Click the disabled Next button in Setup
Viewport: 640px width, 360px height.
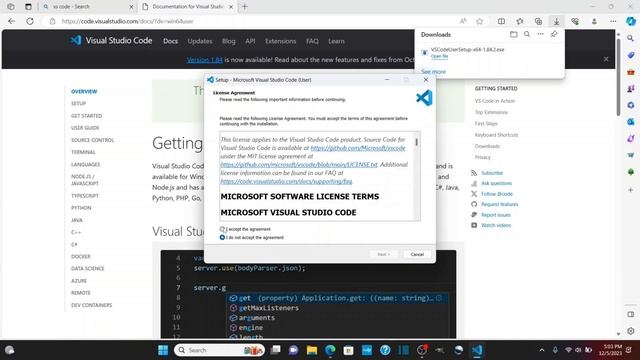click(384, 254)
